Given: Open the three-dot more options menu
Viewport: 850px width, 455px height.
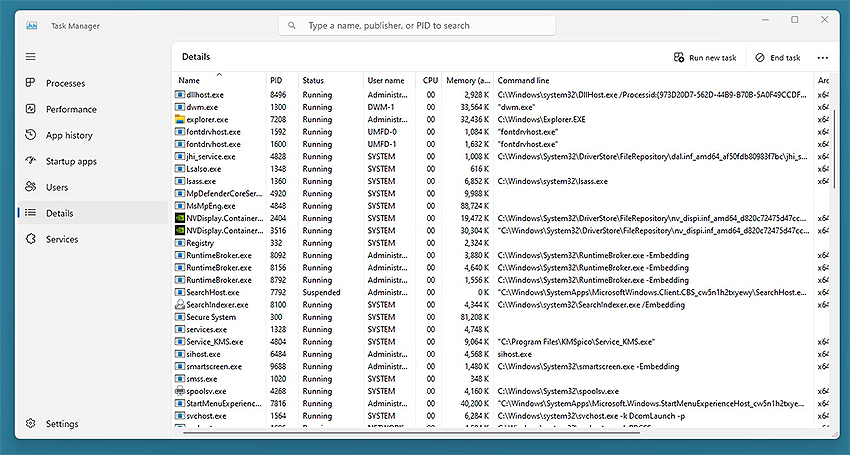Looking at the screenshot, I should pos(822,58).
